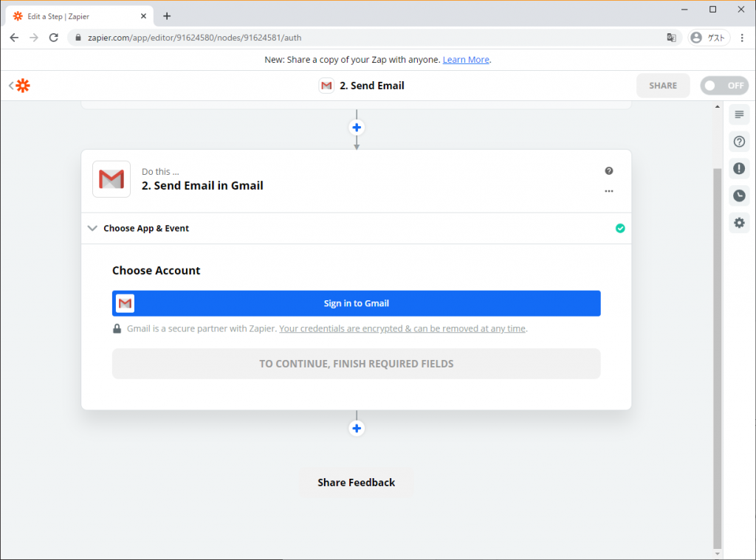Image resolution: width=756 pixels, height=560 pixels.
Task: Select the Edit a Step Zapier tab
Action: click(80, 16)
